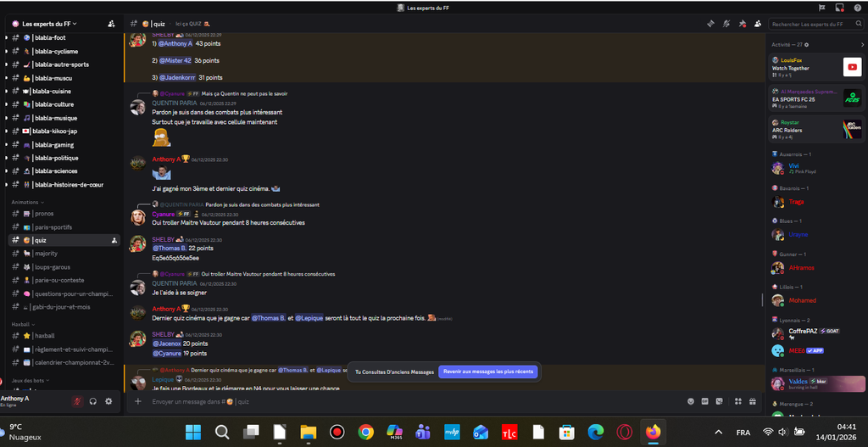This screenshot has width=868, height=447.
Task: Click @Mister 42 mention in ranking
Action: (175, 60)
